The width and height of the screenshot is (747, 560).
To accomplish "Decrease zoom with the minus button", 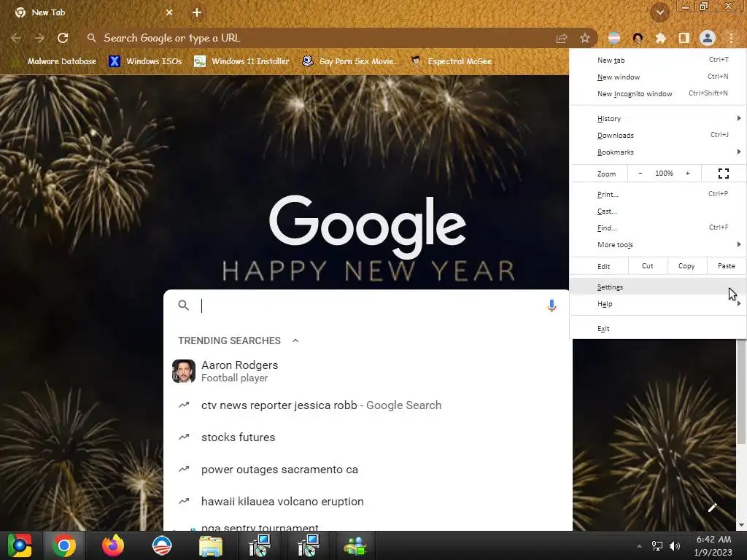I will (x=640, y=174).
